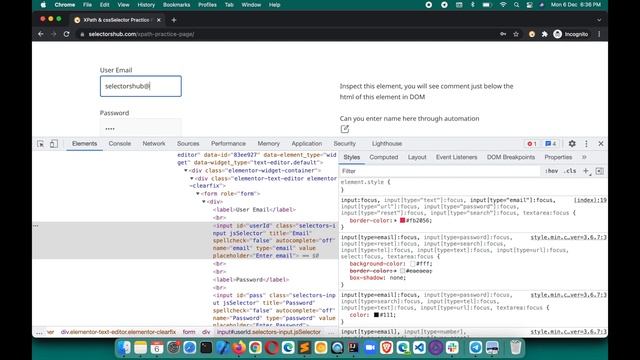Open the (index):19 source link

[590, 200]
